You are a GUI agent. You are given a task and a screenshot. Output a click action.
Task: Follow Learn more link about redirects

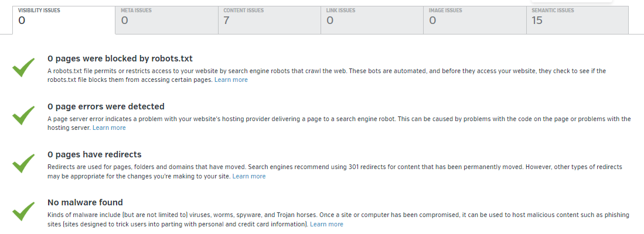pos(249,176)
